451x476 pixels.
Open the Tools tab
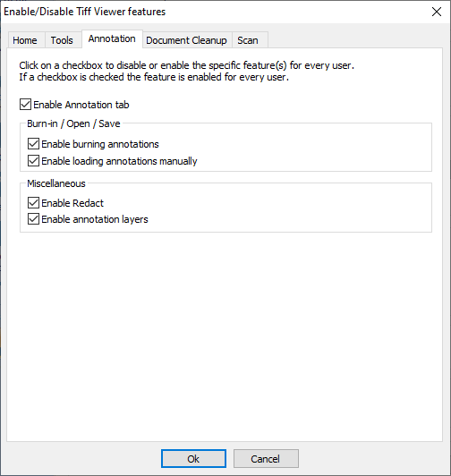click(64, 40)
